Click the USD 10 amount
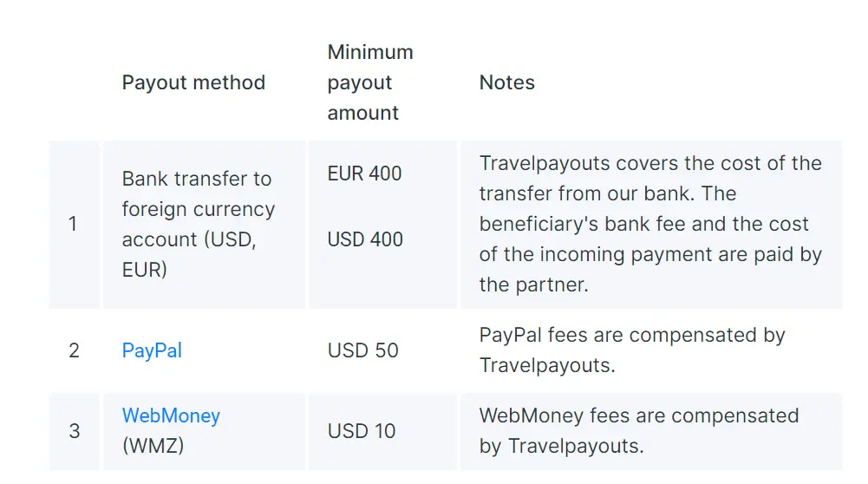Viewport: 868px width, 484px height. (x=362, y=431)
